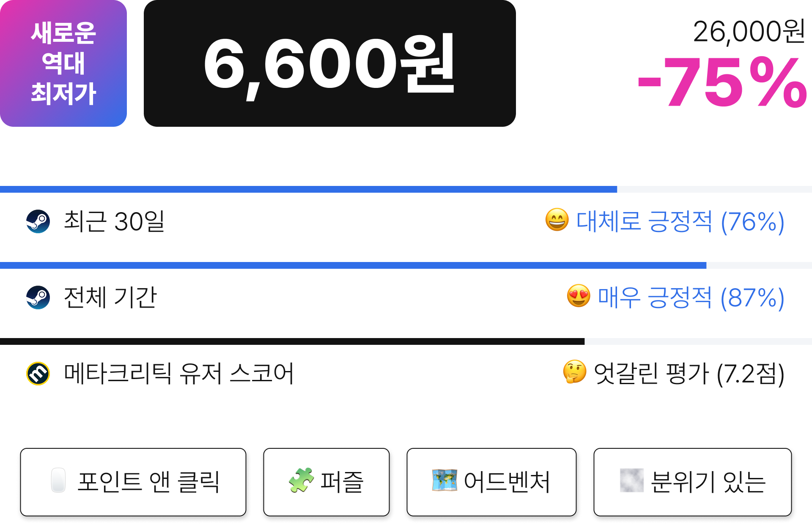This screenshot has width=812, height=524.
Task: Click the Steam icon beside 최근 30일
Action: pos(38,221)
